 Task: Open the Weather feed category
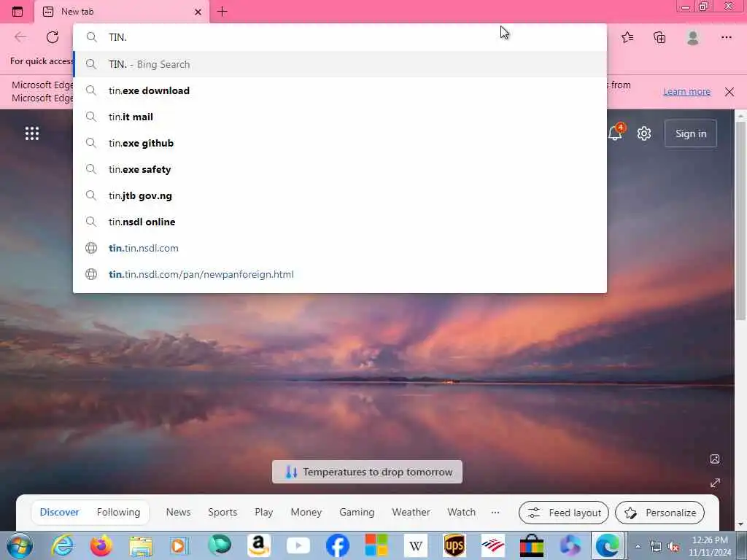411,513
